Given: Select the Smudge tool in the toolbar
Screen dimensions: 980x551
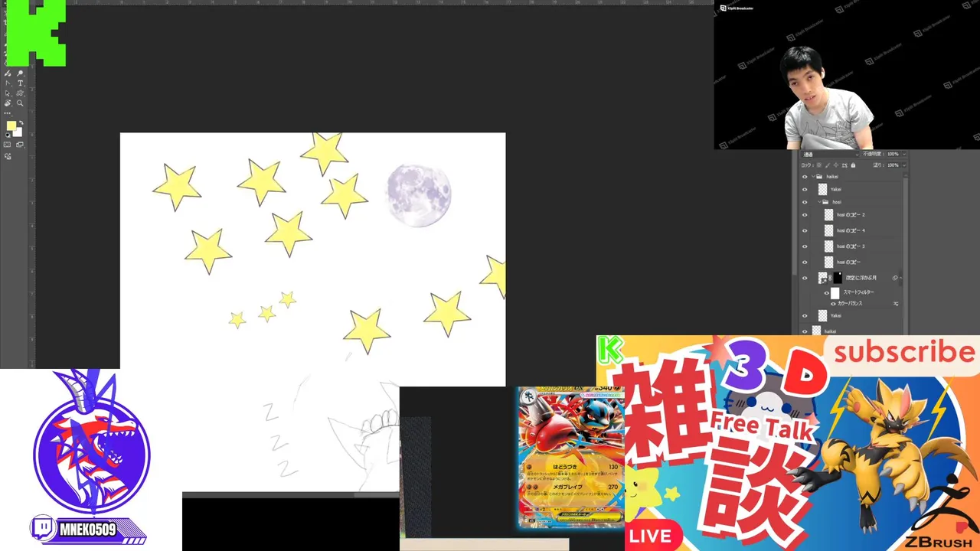Looking at the screenshot, I should click(x=8, y=73).
